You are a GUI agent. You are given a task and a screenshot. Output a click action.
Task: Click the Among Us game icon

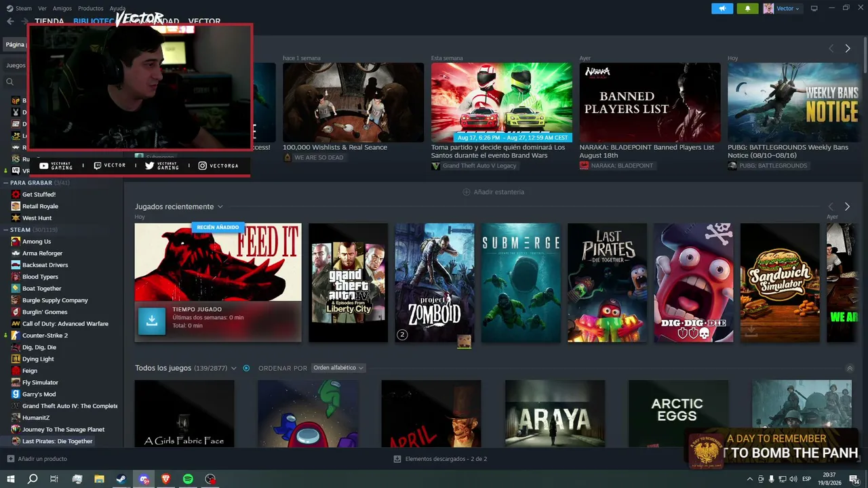16,241
